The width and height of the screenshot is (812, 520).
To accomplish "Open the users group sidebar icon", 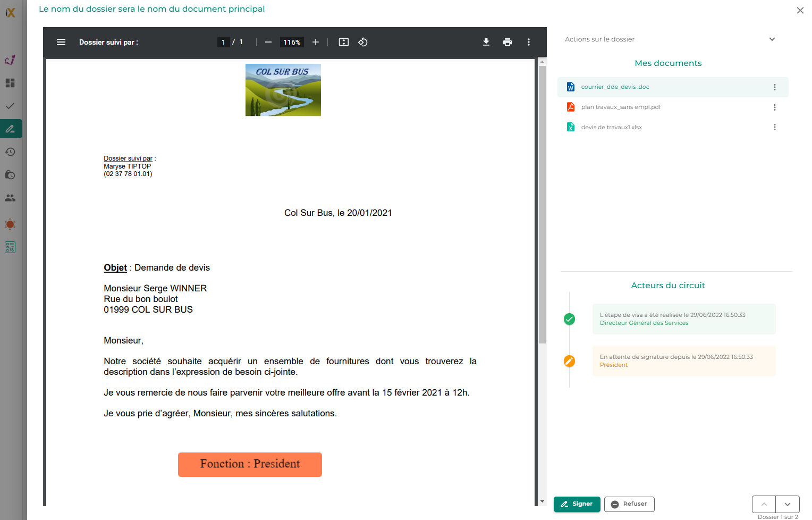I will tap(10, 198).
